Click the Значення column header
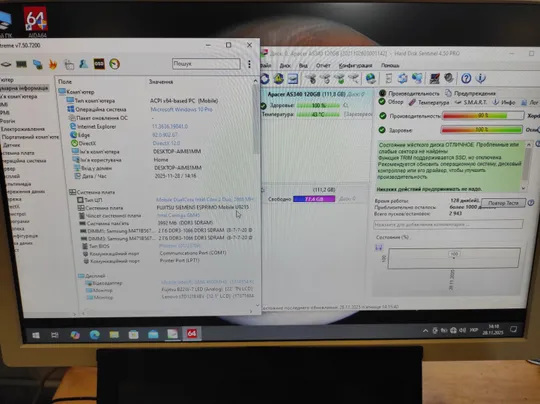The height and width of the screenshot is (404, 540). pos(161,82)
